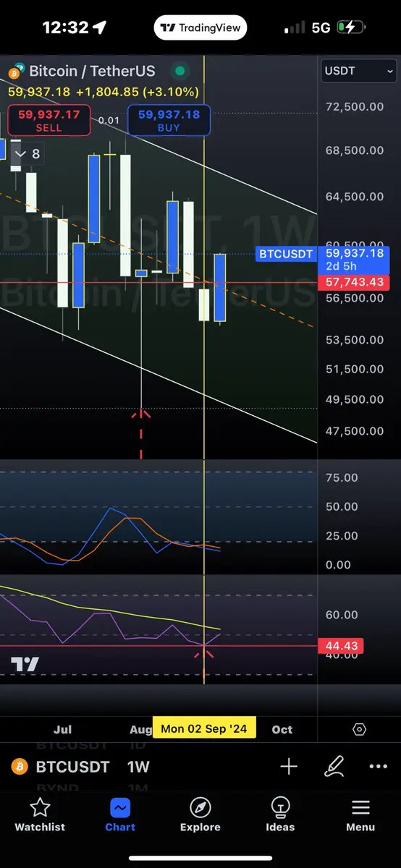Tap the cellular signal bars icon
The width and height of the screenshot is (401, 868).
295,28
